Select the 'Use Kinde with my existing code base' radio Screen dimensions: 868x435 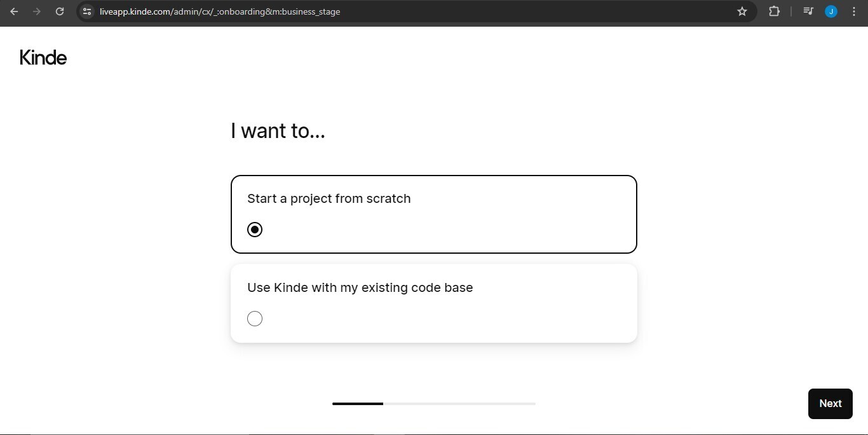(x=255, y=319)
